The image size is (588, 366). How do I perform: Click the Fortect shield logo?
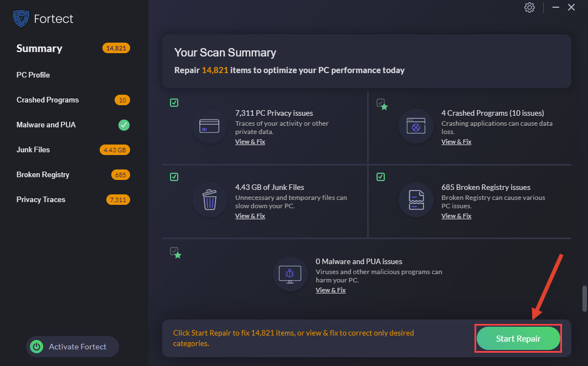click(x=21, y=19)
